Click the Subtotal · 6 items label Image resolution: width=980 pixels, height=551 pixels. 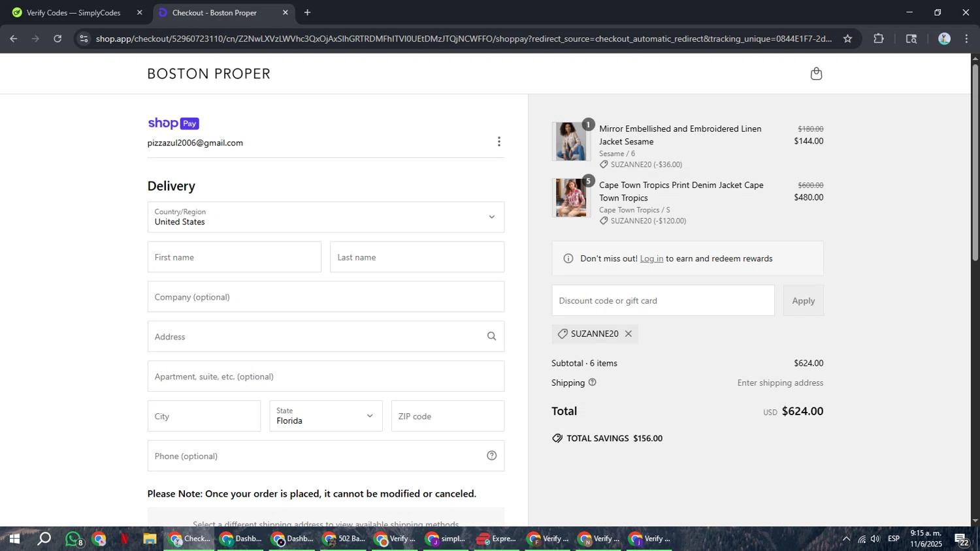(x=584, y=363)
